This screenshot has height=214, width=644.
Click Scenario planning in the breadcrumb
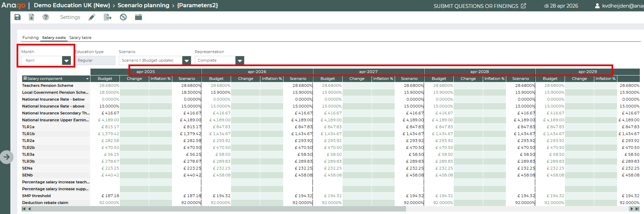coord(143,6)
